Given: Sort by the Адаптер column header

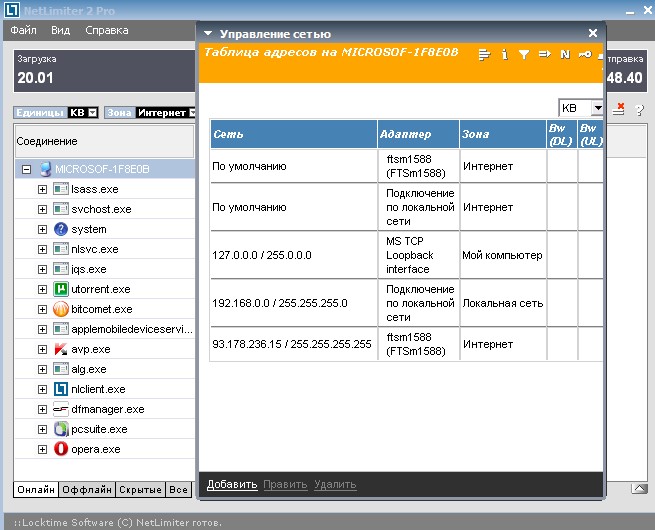Looking at the screenshot, I should 418,134.
